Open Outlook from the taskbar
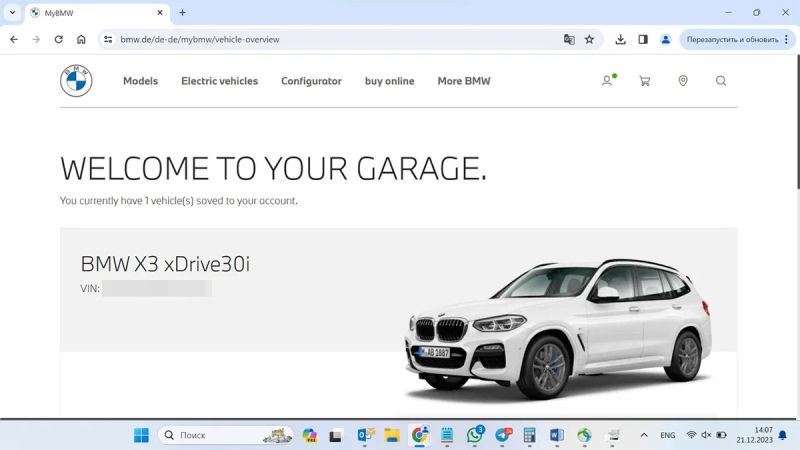 point(365,435)
